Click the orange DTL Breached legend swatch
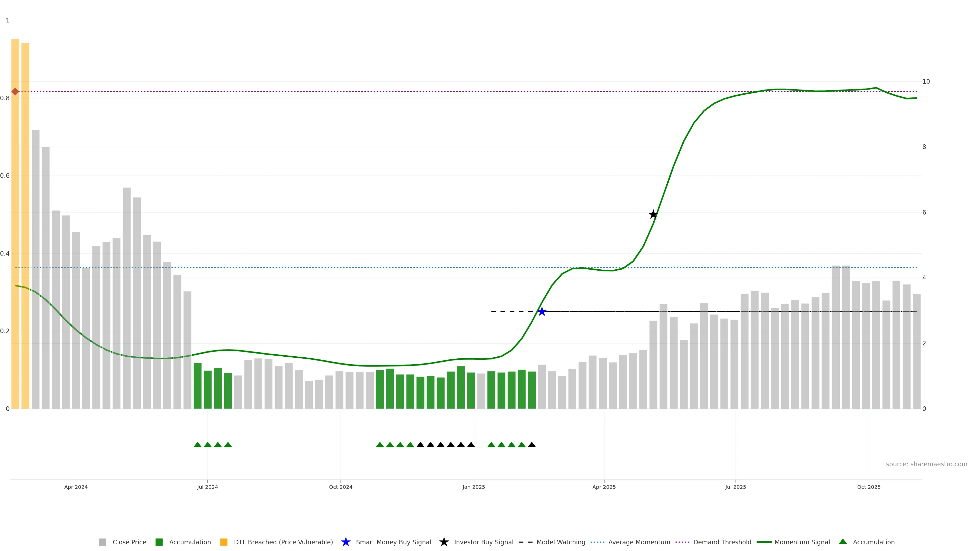Screen dimensions: 980x551 pos(224,542)
